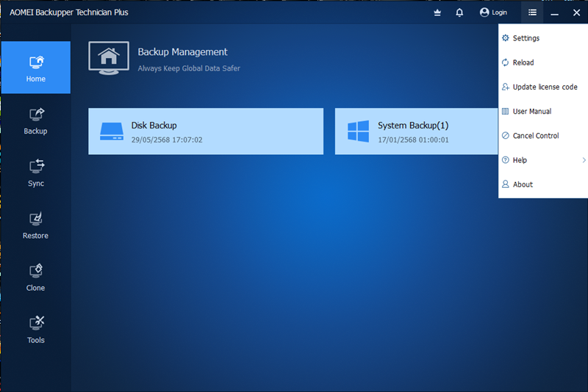The width and height of the screenshot is (588, 392).
Task: Click the About person icon
Action: tap(506, 184)
